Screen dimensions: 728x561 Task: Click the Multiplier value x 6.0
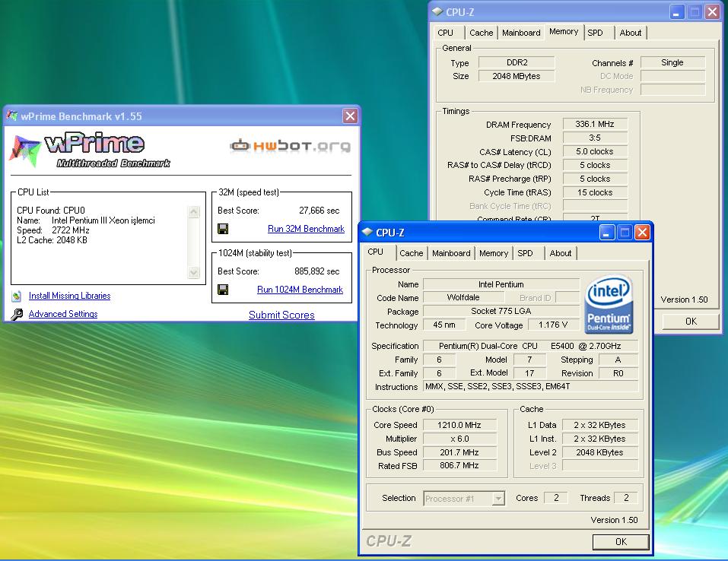click(x=459, y=439)
